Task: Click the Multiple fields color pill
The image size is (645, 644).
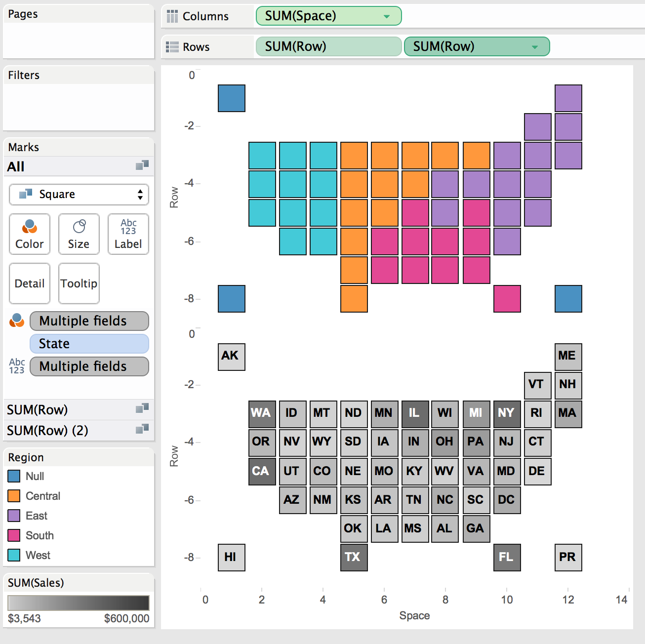Action: tap(89, 321)
